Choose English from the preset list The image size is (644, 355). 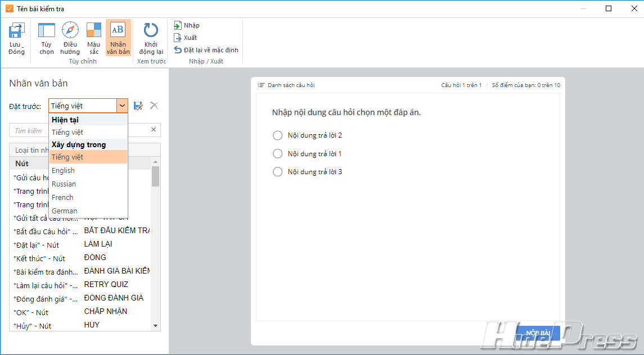click(63, 171)
